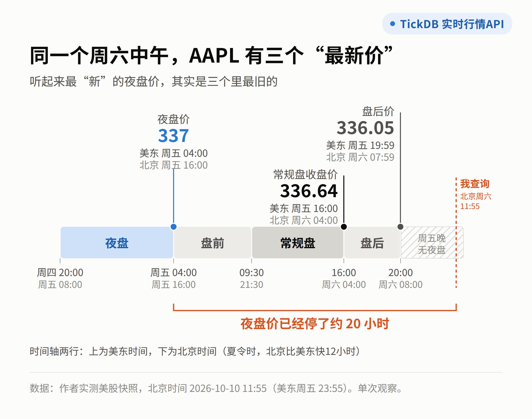This screenshot has height=419, width=532.
Task: Click the 20:00 axis tick label
Action: pyautogui.click(x=400, y=273)
